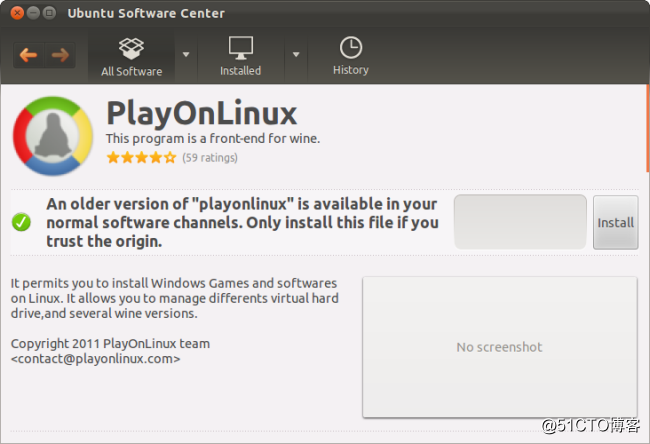This screenshot has height=444, width=650.
Task: Open the All Software section
Action: (131, 57)
